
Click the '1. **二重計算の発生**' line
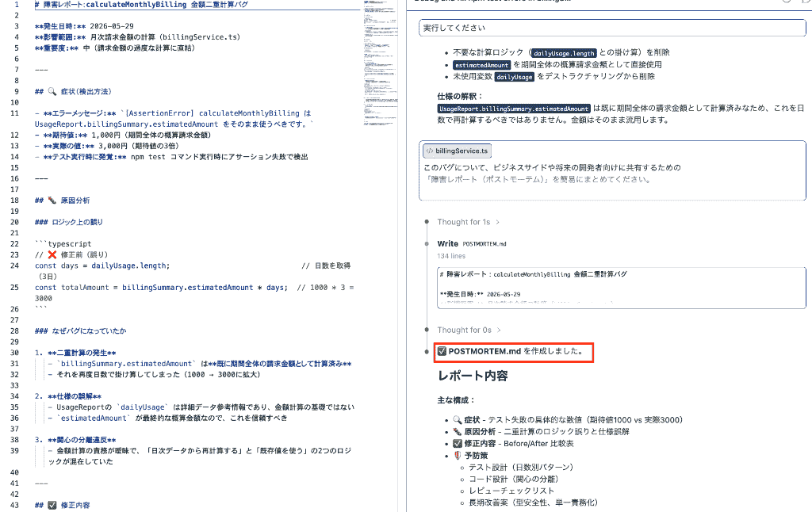[75, 353]
